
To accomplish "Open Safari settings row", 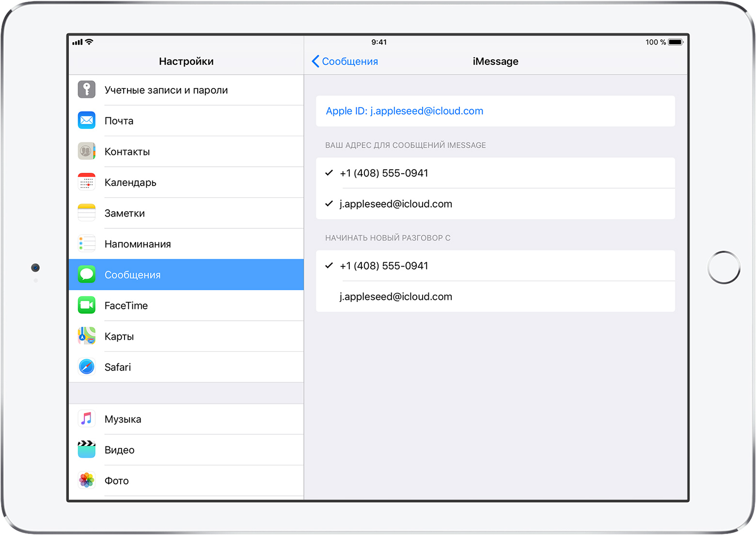I will 186,367.
